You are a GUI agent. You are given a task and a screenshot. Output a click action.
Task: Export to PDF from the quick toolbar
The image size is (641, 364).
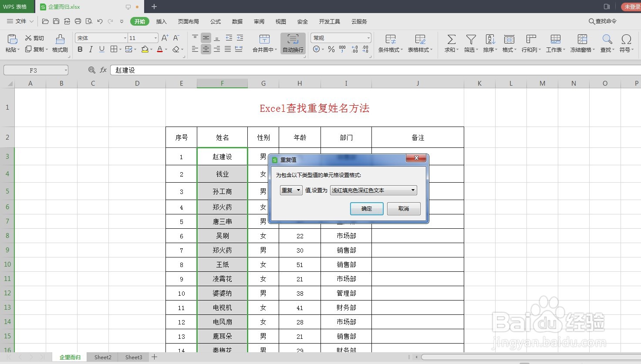67,21
